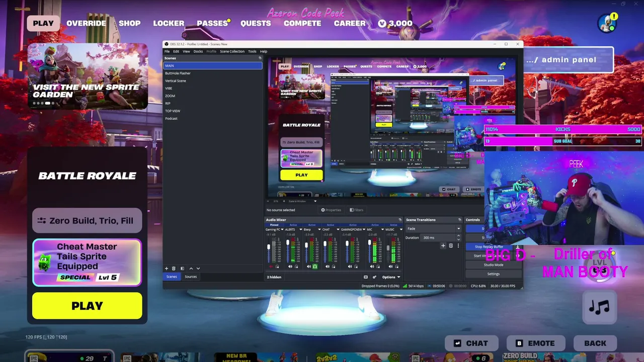Open transition properties three-dot menu
Viewport: 644px width, 362px height.
coord(458,246)
